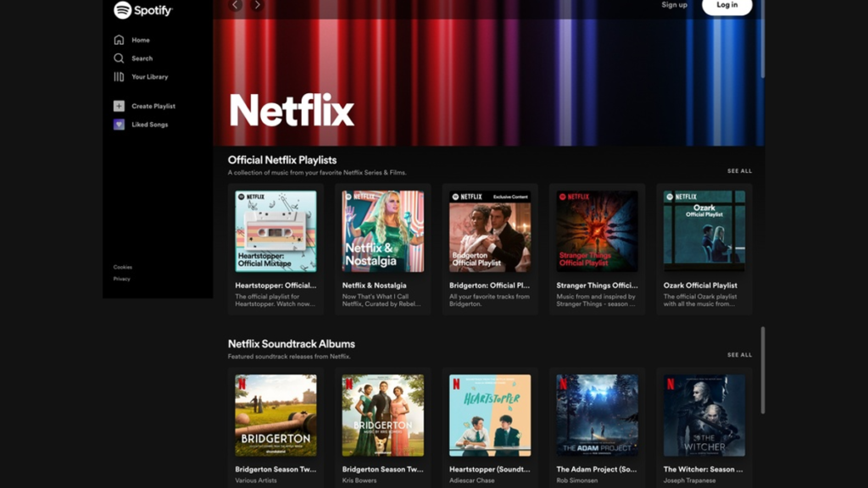
Task: Open the Cookies link
Action: pos(123,267)
